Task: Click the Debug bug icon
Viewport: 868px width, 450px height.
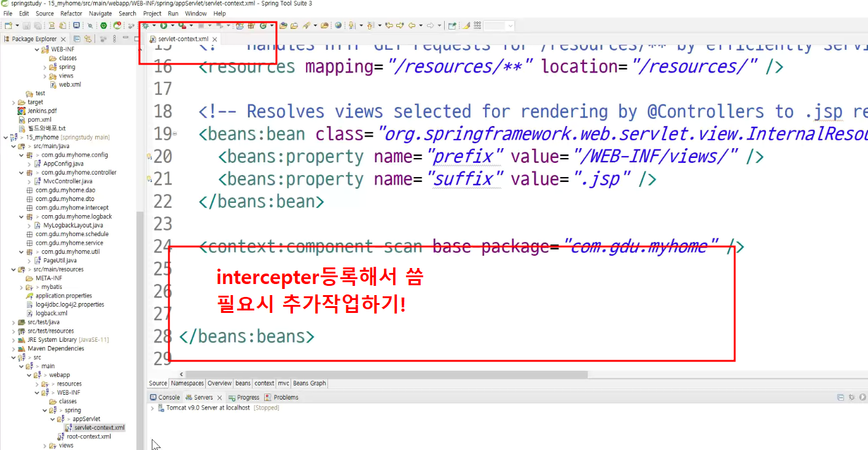Action: tap(146, 26)
